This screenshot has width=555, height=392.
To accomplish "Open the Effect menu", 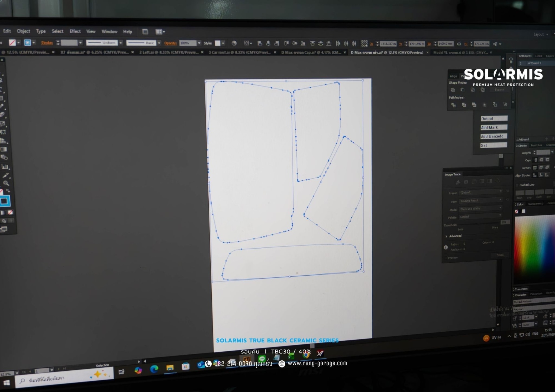I will [x=75, y=31].
